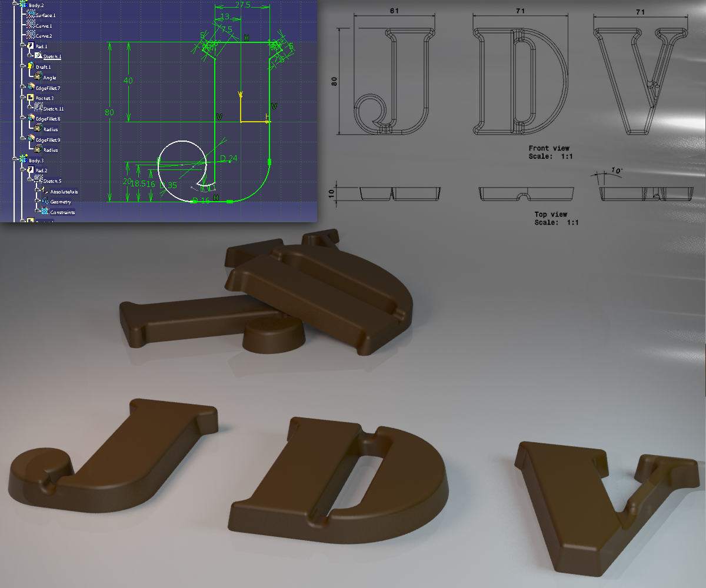Expand the Constraints node
Image resolution: width=706 pixels, height=588 pixels.
coord(37,211)
